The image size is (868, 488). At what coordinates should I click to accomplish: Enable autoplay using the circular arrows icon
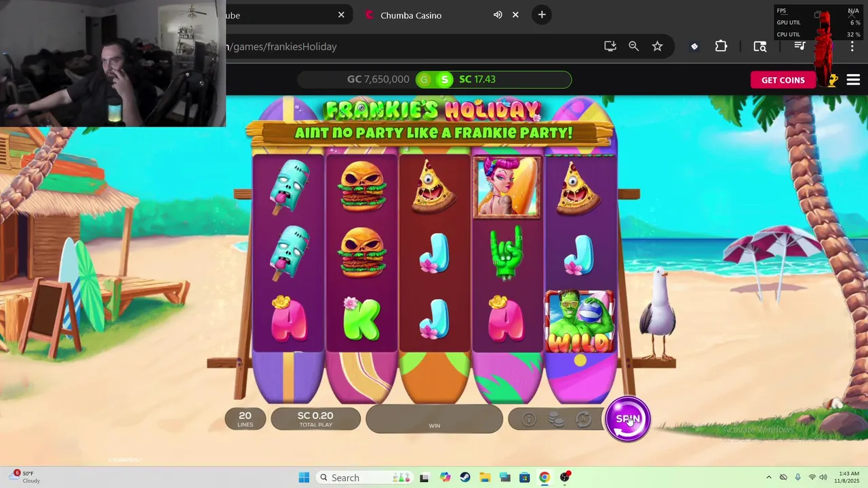pyautogui.click(x=583, y=420)
